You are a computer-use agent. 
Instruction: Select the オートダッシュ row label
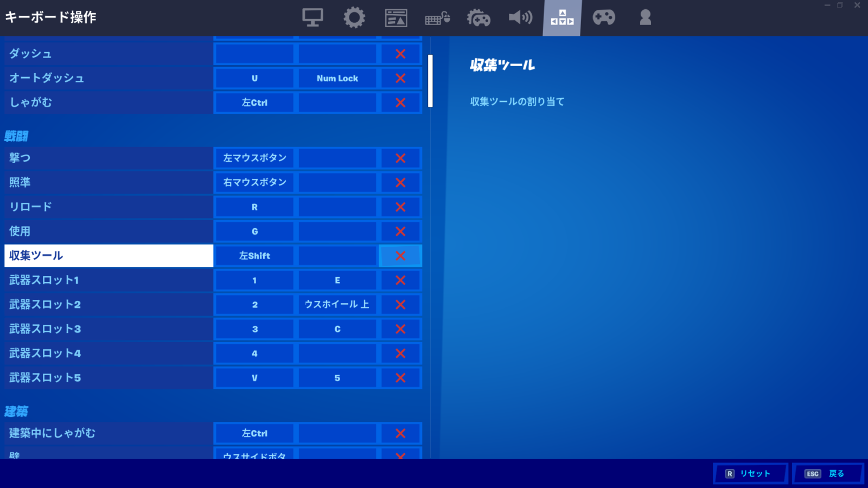coord(108,78)
